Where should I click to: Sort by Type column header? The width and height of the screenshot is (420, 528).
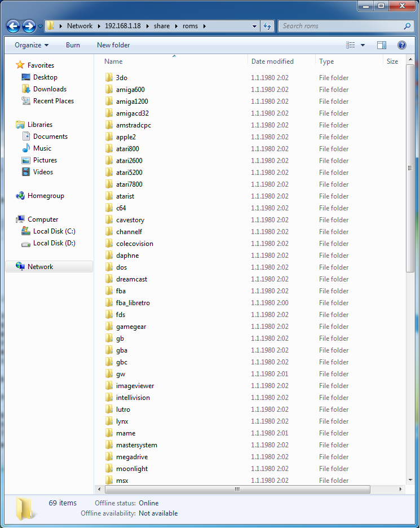[x=326, y=61]
